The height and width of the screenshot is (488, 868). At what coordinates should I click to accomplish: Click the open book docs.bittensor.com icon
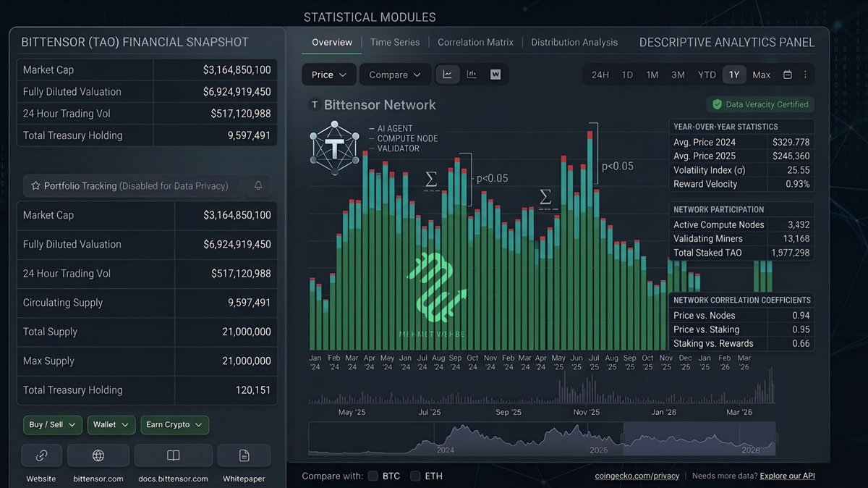(x=174, y=455)
